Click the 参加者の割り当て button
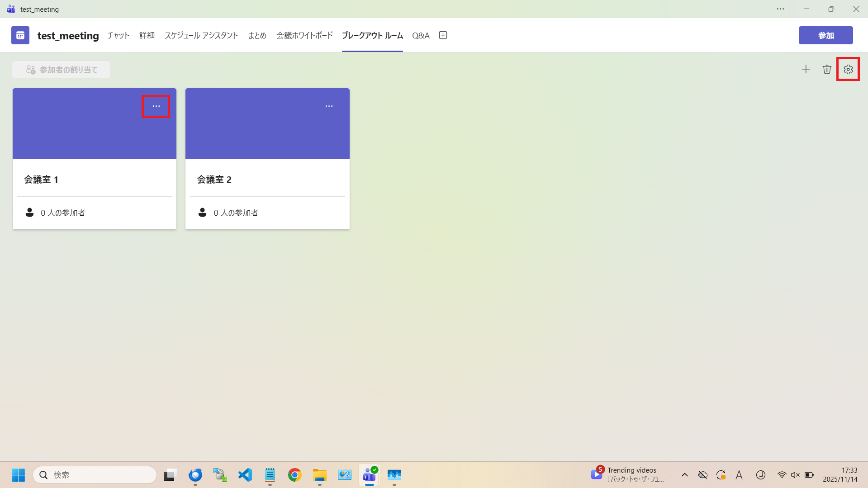 [61, 70]
